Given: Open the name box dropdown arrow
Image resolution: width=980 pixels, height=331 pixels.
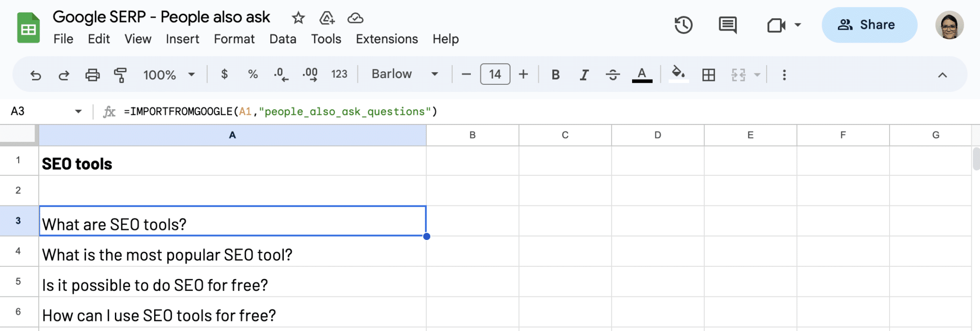Looking at the screenshot, I should pos(78,112).
